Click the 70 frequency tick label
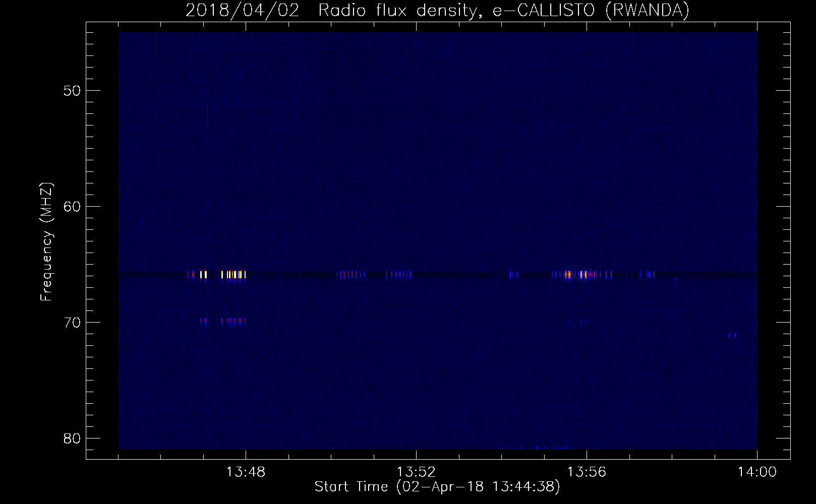This screenshot has width=816, height=504. click(72, 323)
